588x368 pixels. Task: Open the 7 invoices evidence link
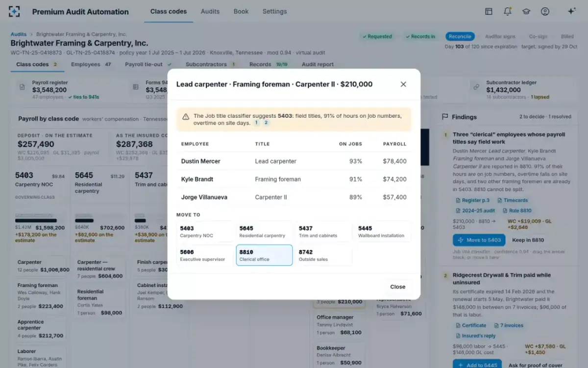[508, 325]
